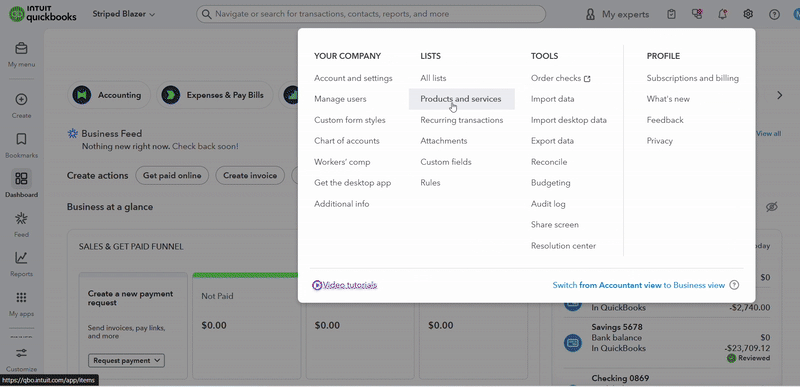The width and height of the screenshot is (800, 387).
Task: Open Custom fields
Action: click(x=445, y=162)
